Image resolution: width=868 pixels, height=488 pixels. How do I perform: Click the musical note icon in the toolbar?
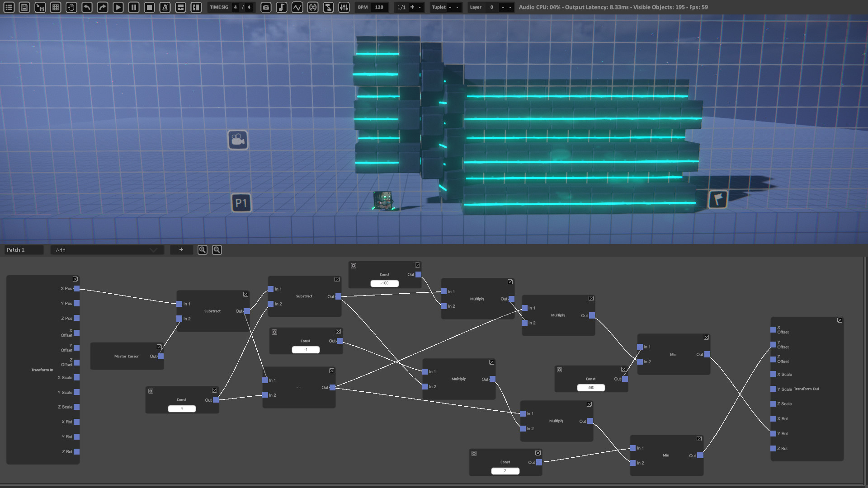click(282, 7)
